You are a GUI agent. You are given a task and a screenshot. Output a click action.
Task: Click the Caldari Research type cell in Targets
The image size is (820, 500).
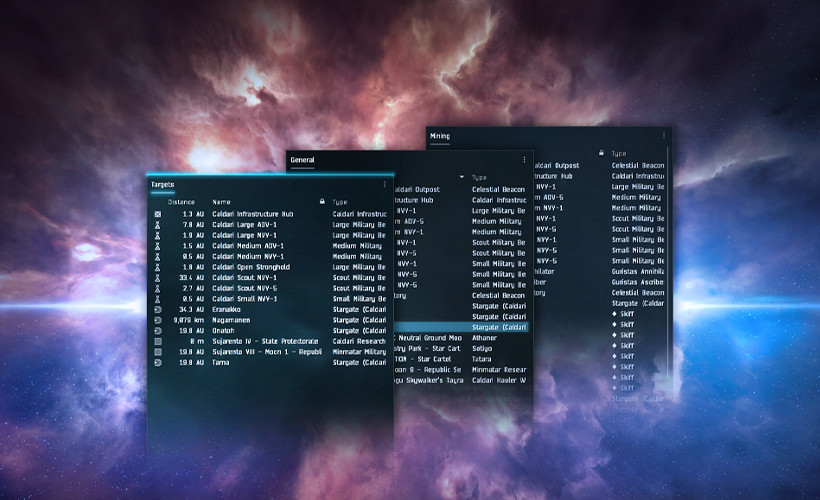(359, 342)
